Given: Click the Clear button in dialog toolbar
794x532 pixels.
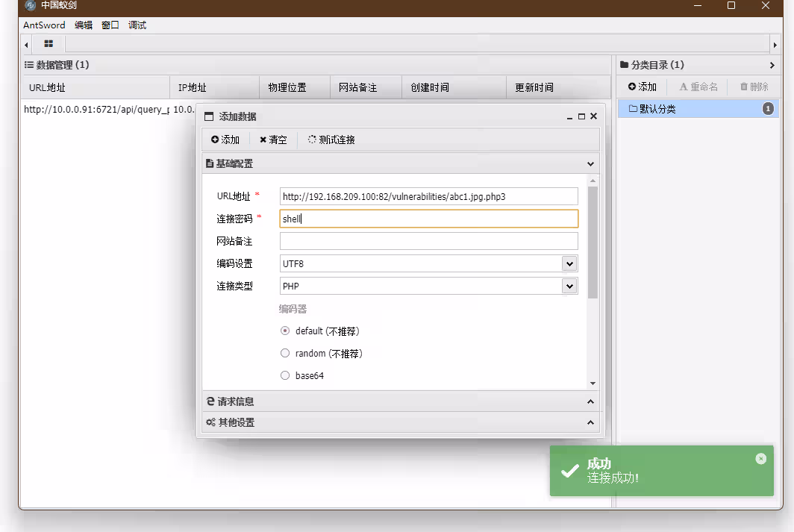Looking at the screenshot, I should pyautogui.click(x=273, y=140).
